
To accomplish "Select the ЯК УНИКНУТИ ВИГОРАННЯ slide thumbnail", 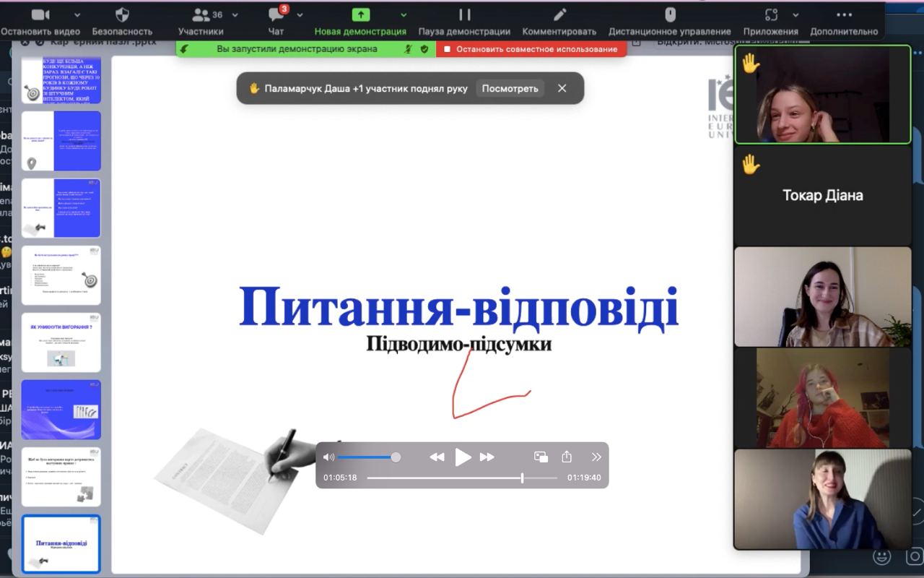I will (x=61, y=342).
